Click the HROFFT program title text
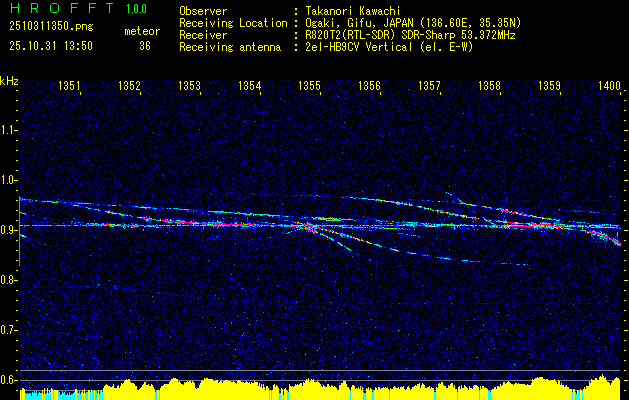Image resolution: width=629 pixels, height=400 pixels. tap(62, 8)
